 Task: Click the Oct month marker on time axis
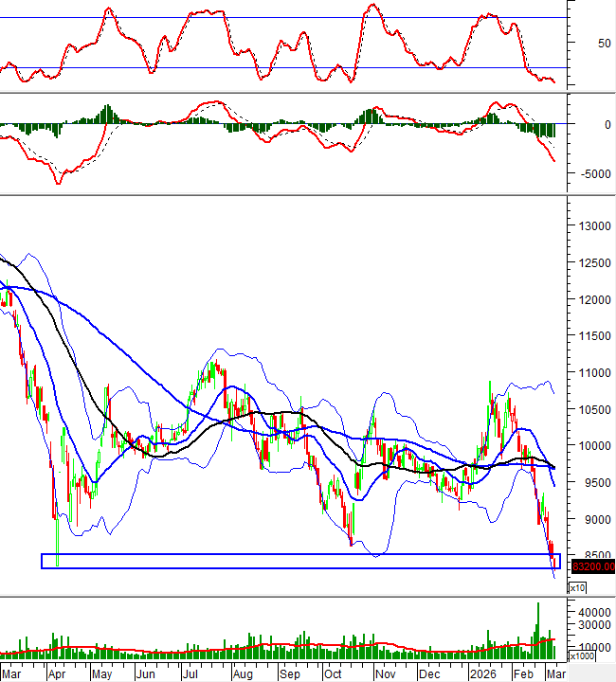pos(333,673)
